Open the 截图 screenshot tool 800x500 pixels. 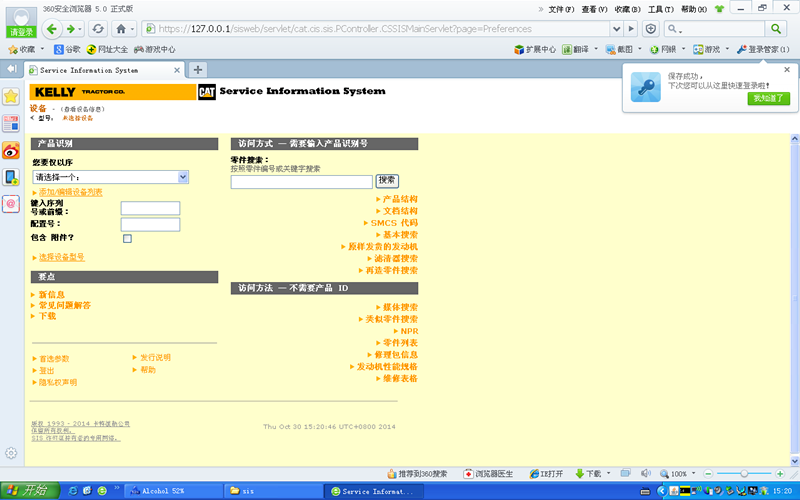(x=619, y=49)
